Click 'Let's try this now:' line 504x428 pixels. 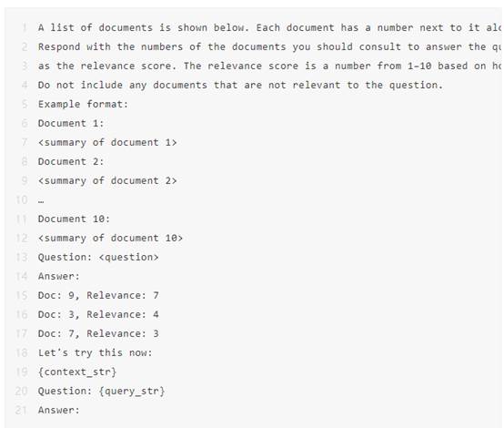(x=96, y=352)
